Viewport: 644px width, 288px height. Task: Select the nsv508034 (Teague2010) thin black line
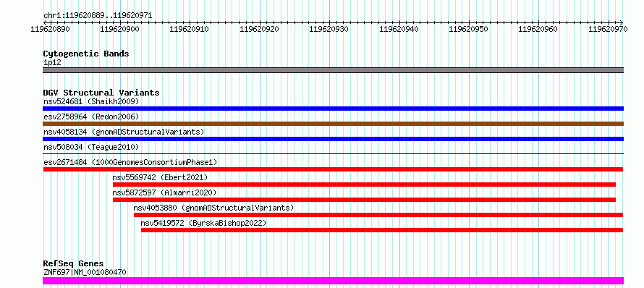coord(333,153)
